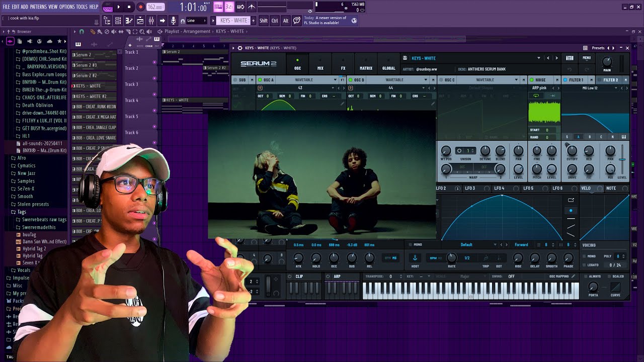Show browser starred favorites tab icon
644x362 pixels.
click(59, 41)
